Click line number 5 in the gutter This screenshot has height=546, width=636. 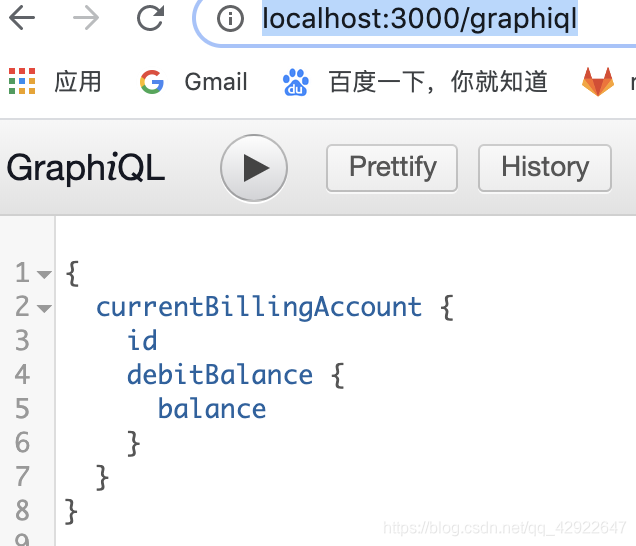tap(22, 408)
